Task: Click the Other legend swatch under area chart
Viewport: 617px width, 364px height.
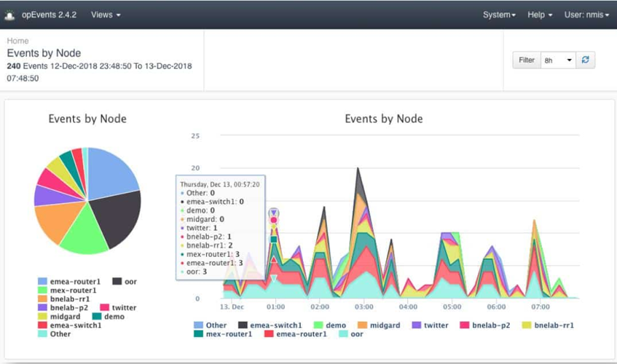Action: (199, 325)
